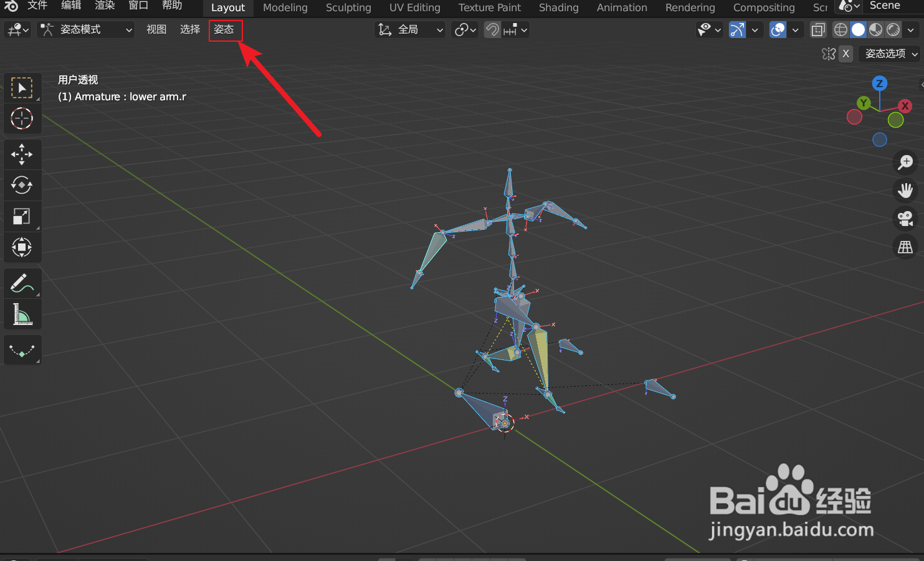Toggle viewport overlays display
This screenshot has height=561, width=924.
coord(778,29)
